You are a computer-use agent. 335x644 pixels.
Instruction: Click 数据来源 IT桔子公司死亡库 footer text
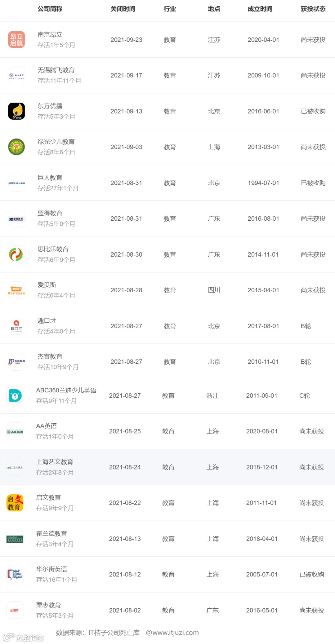click(98, 633)
